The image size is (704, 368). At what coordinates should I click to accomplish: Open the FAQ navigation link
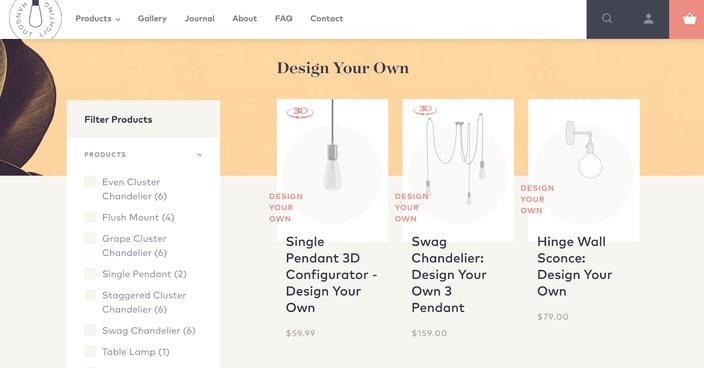[x=283, y=18]
